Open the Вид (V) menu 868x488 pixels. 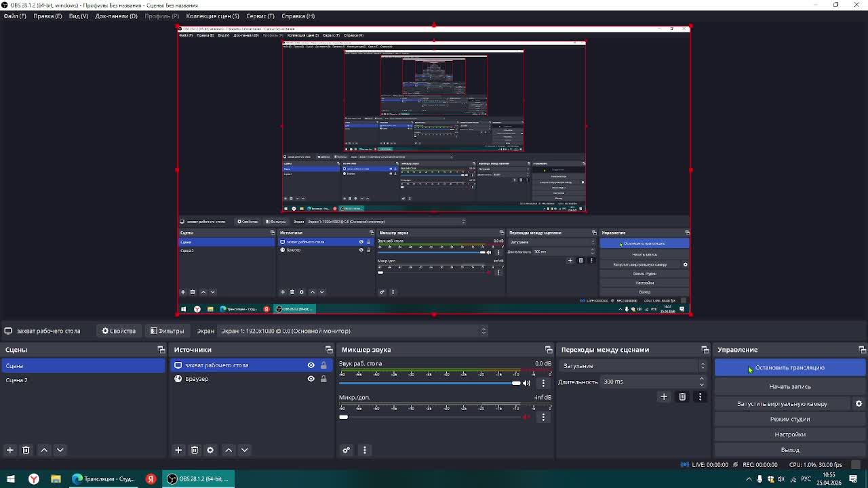79,16
